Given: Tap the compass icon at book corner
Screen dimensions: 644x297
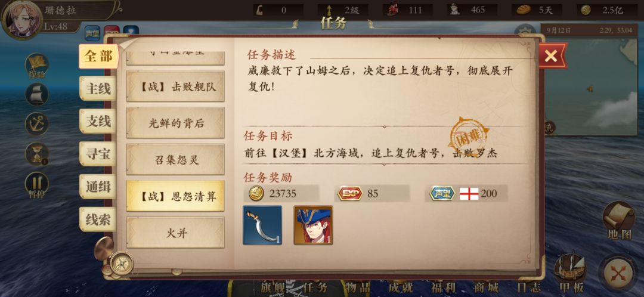Looking at the screenshot, I should pos(122,264).
